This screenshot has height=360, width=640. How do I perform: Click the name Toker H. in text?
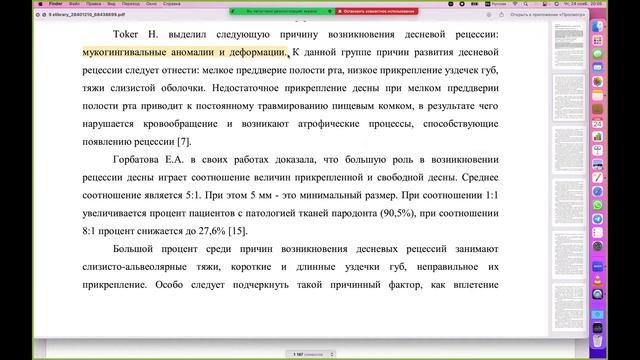pyautogui.click(x=136, y=34)
